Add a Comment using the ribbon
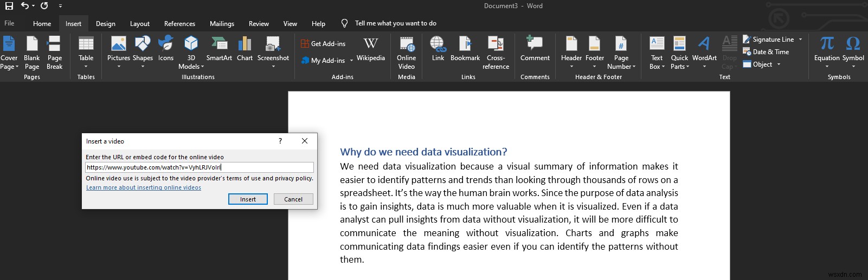 pos(535,49)
